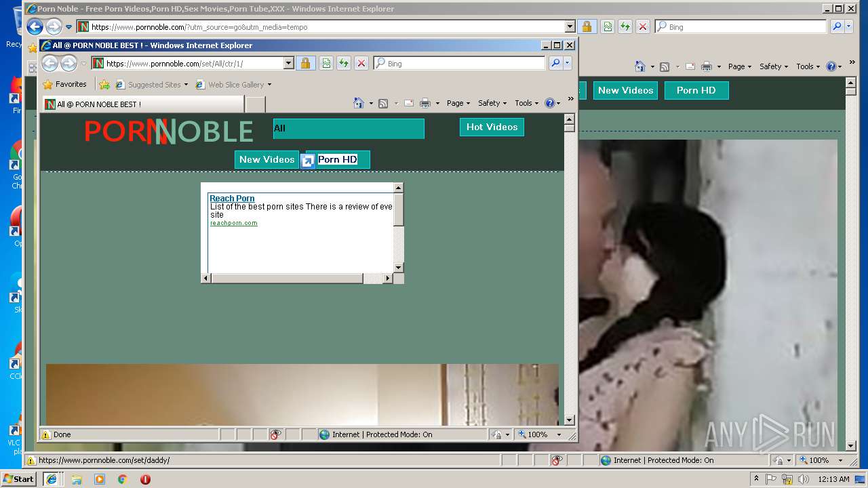868x488 pixels.
Task: Click the security lock icon in front window
Action: pyautogui.click(x=305, y=63)
